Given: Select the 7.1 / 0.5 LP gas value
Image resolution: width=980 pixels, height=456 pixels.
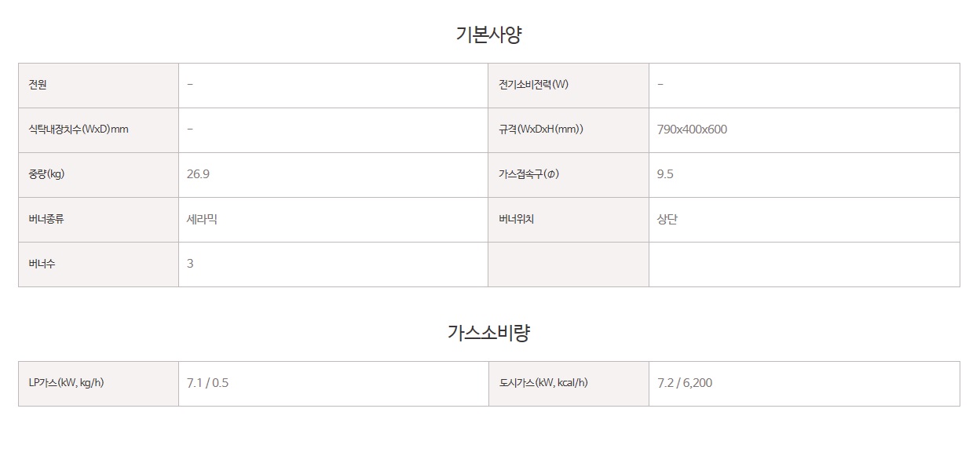Looking at the screenshot, I should (207, 383).
